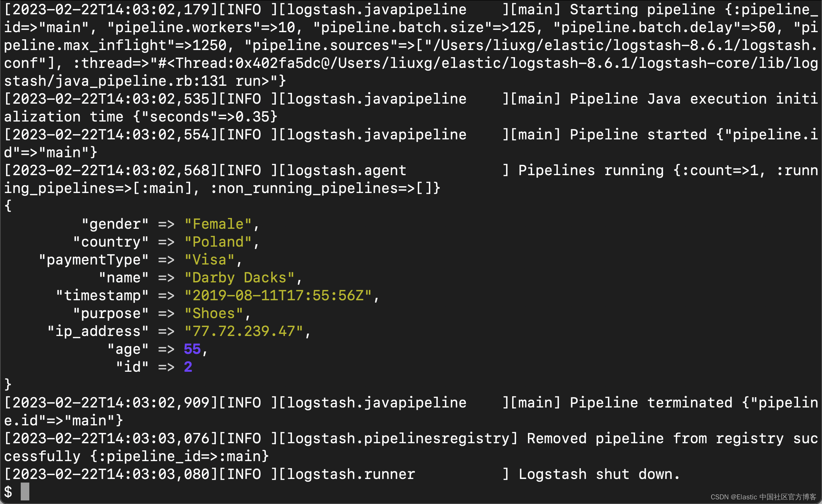
Task: Click the "Logstash shut down." message
Action: pos(599,474)
